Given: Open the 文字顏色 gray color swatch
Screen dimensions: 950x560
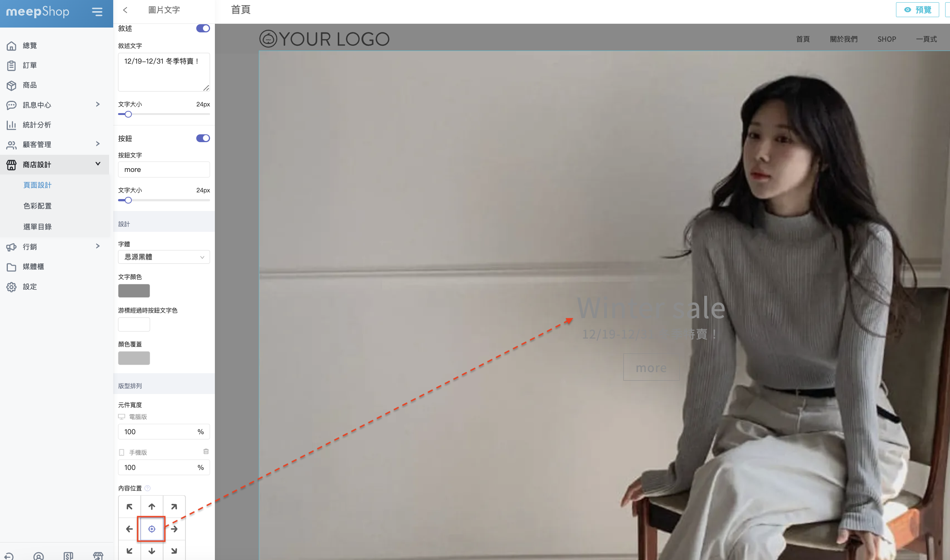Looking at the screenshot, I should point(134,291).
